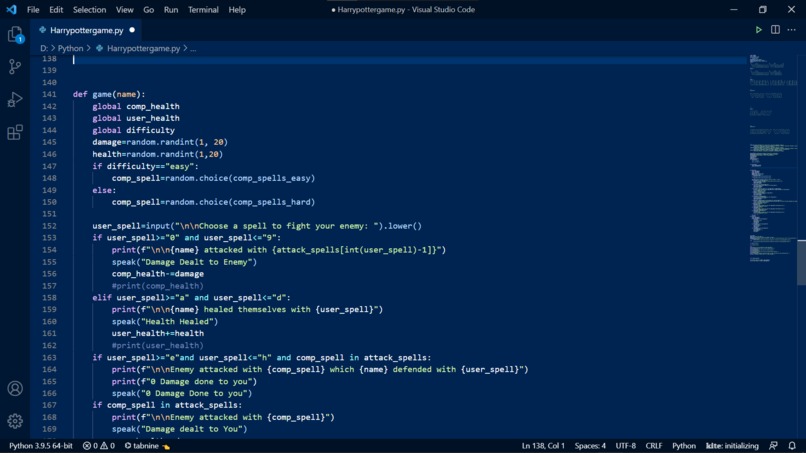The width and height of the screenshot is (806, 453).
Task: Place cursor on empty line 138
Action: pos(409,59)
